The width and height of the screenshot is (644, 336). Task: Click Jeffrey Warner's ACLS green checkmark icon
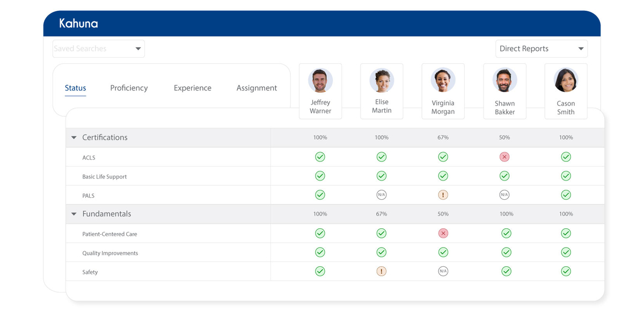320,156
